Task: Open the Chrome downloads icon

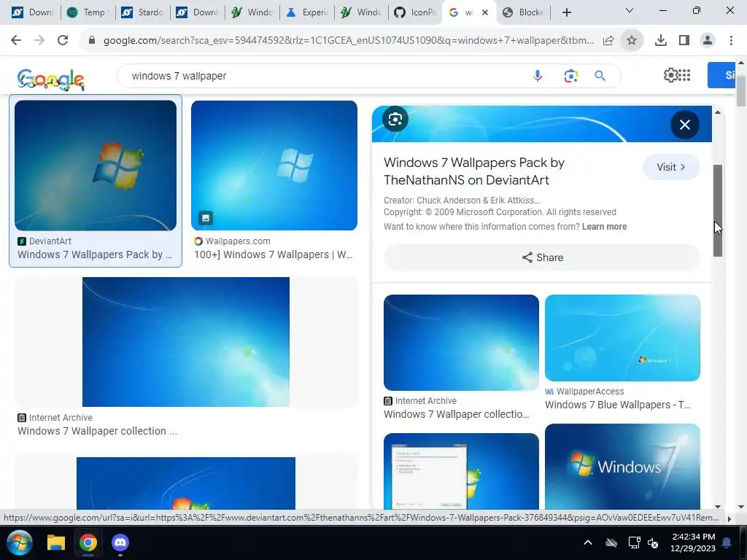Action: [661, 41]
